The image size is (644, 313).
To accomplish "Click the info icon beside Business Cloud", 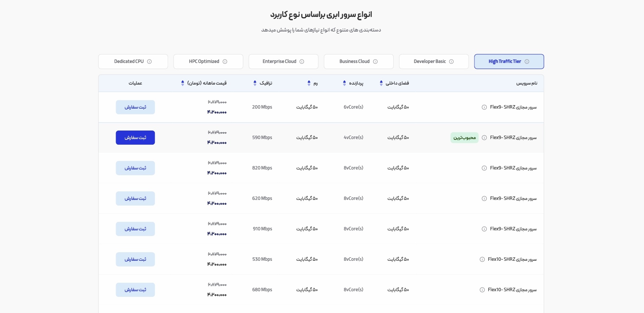I will [x=375, y=62].
